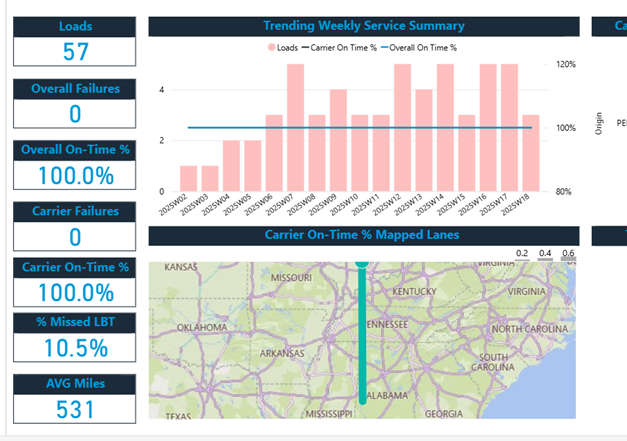This screenshot has width=627, height=441.
Task: Select the 2025W02 loads bar
Action: 188,179
